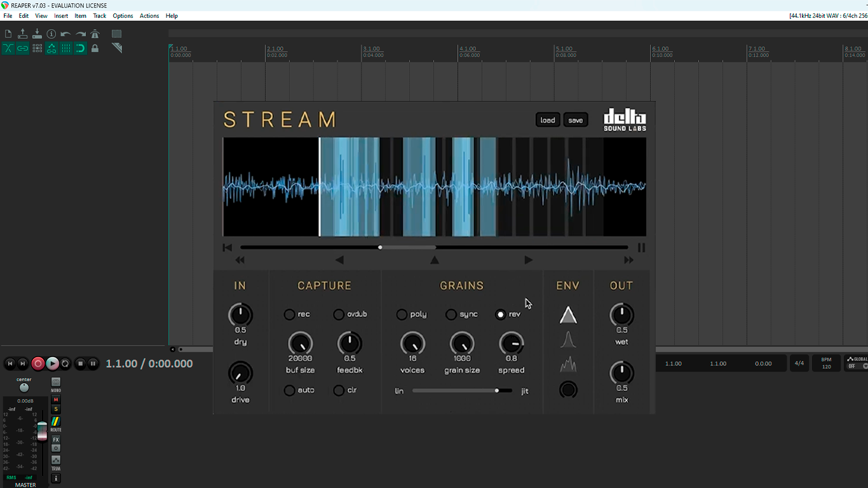Click the Undo arrow icon
The height and width of the screenshot is (488, 868).
point(65,34)
